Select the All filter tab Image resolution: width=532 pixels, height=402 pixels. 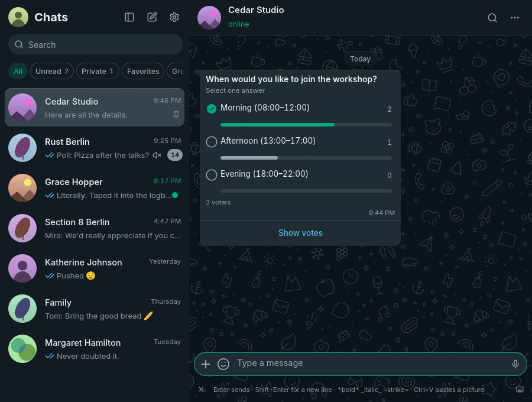point(18,72)
